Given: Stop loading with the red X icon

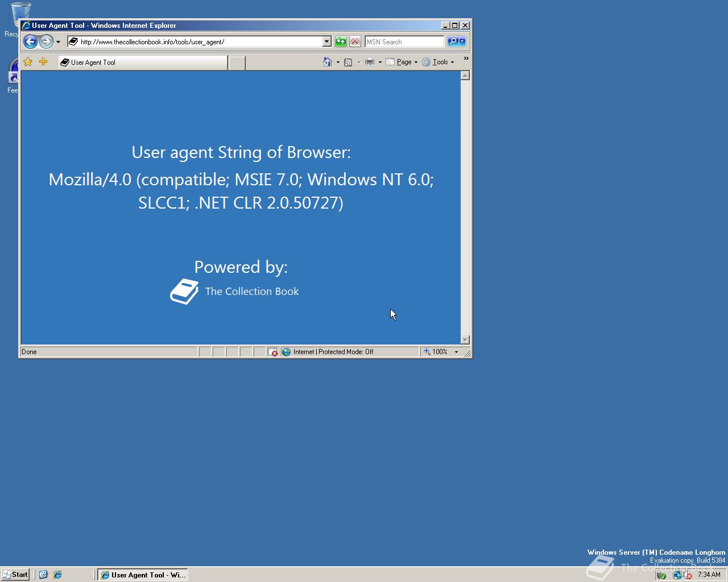Looking at the screenshot, I should coord(355,41).
